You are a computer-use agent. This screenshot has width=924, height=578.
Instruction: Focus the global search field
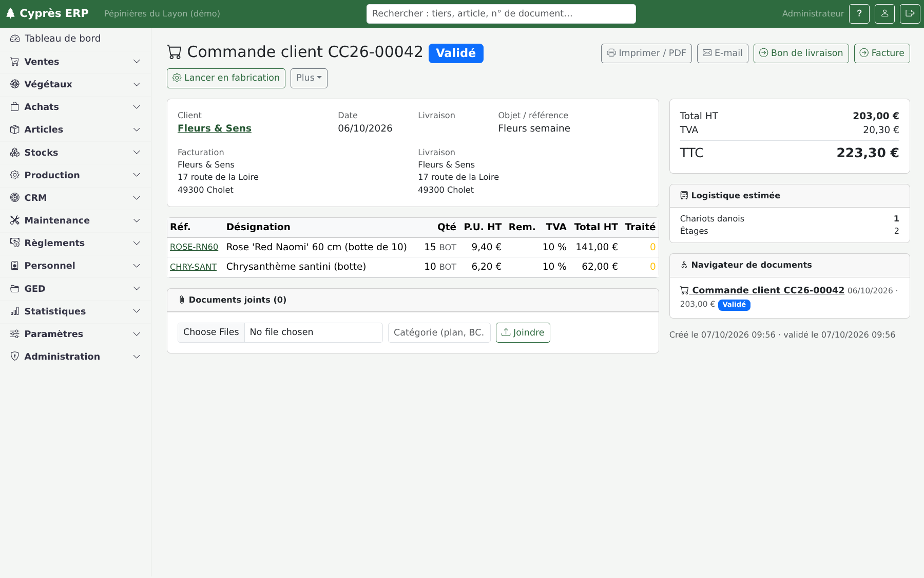click(x=501, y=14)
